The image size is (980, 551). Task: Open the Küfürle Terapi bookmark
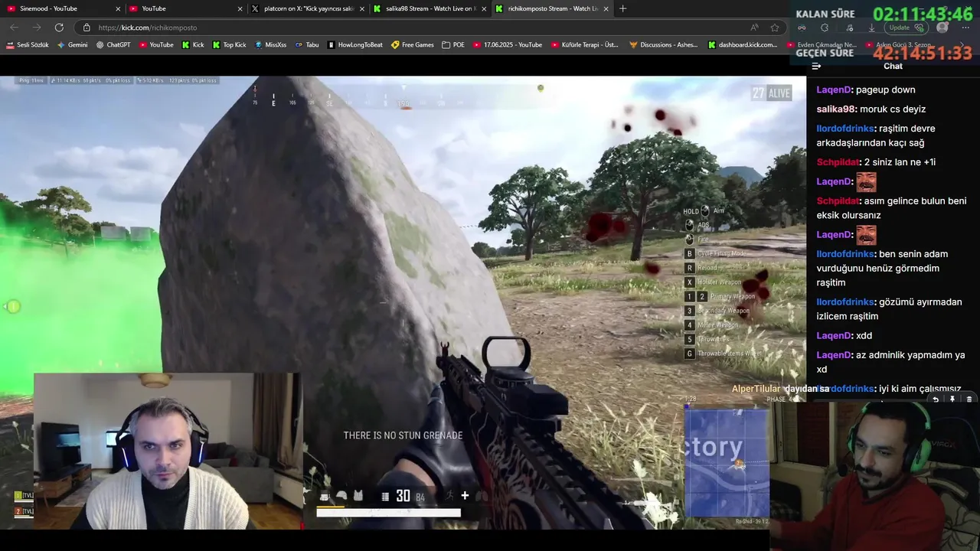pos(583,45)
